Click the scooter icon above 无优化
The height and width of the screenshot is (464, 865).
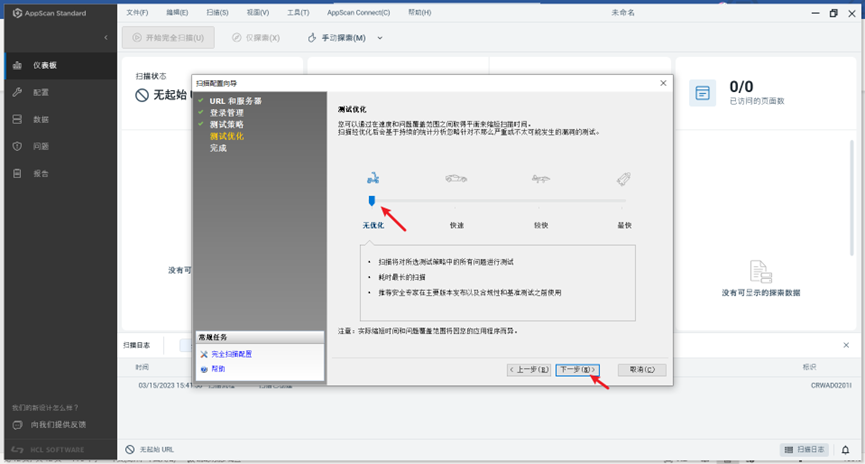pyautogui.click(x=373, y=178)
